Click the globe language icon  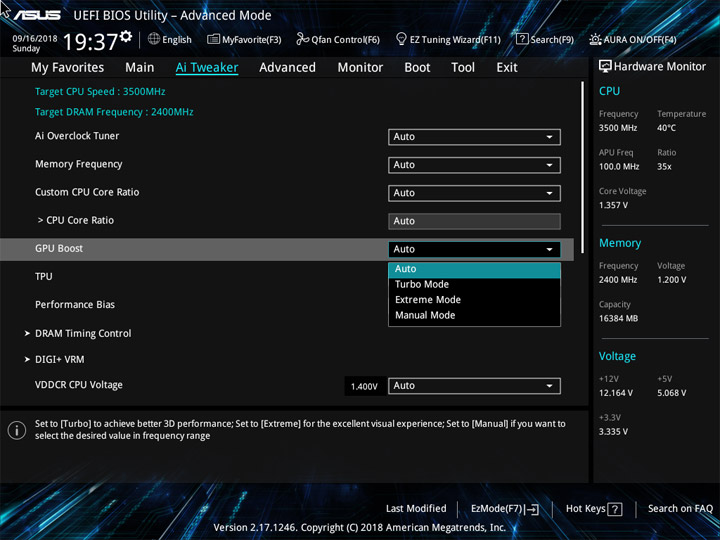click(x=154, y=39)
